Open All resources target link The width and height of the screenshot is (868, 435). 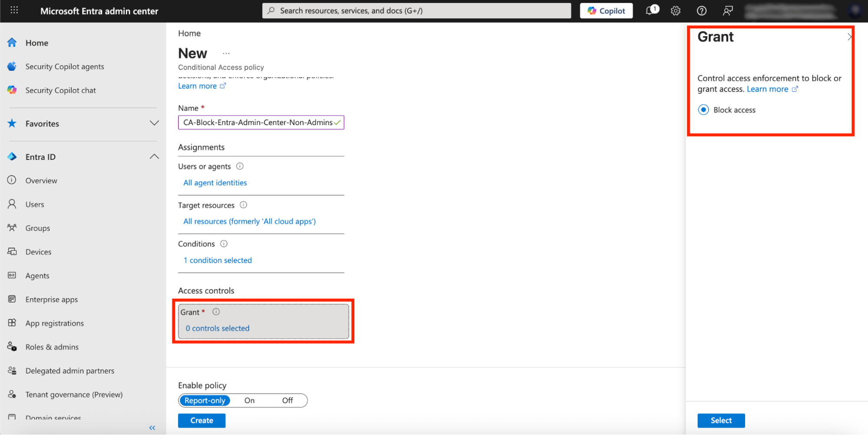coord(249,222)
